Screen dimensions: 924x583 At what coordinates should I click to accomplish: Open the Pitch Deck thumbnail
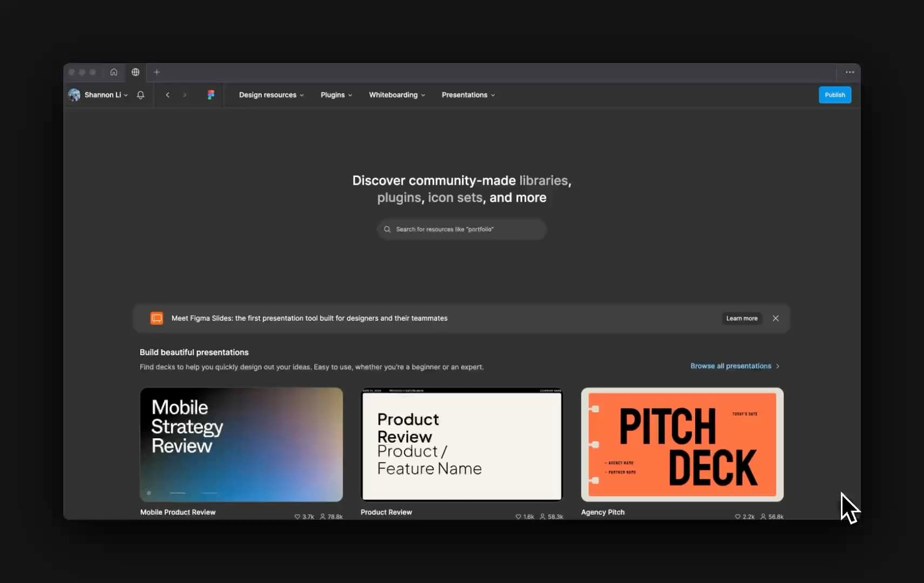click(x=682, y=444)
